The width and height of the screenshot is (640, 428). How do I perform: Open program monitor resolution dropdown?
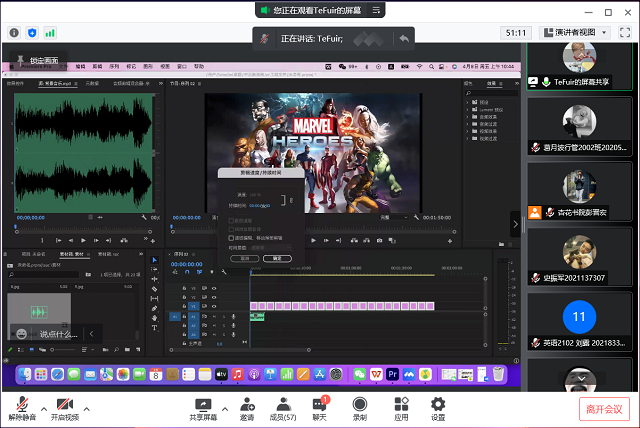[393, 217]
